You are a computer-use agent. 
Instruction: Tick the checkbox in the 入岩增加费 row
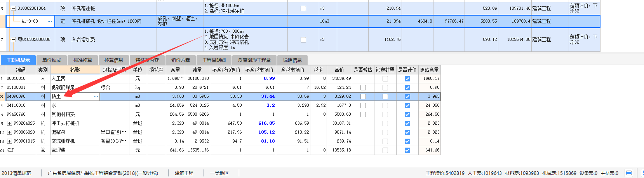(303, 40)
